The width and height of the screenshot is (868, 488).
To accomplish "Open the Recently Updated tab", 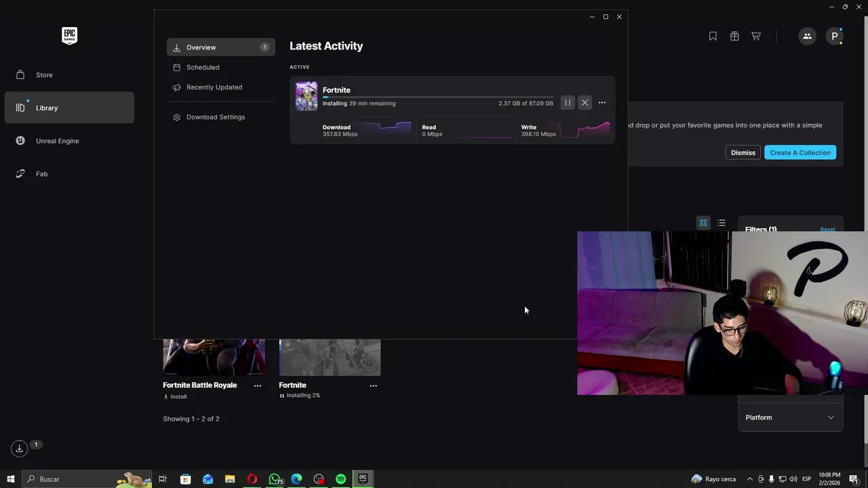I will (x=220, y=87).
